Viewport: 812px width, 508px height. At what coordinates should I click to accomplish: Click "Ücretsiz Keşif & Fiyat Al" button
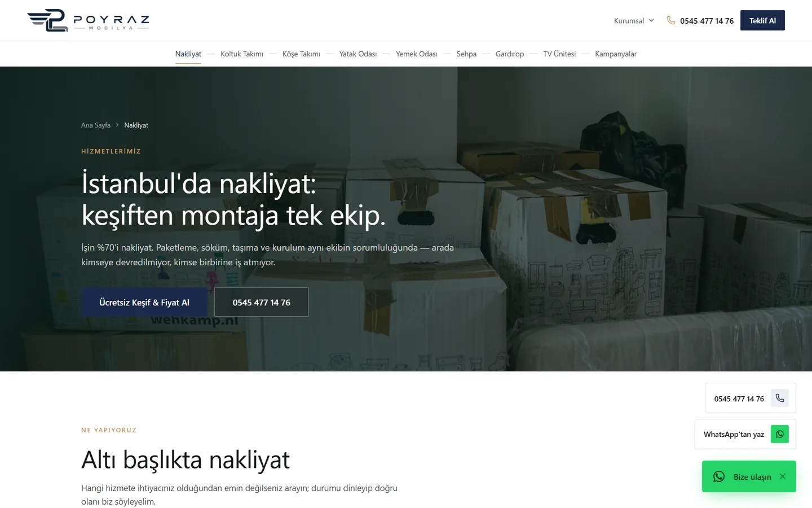coord(144,302)
